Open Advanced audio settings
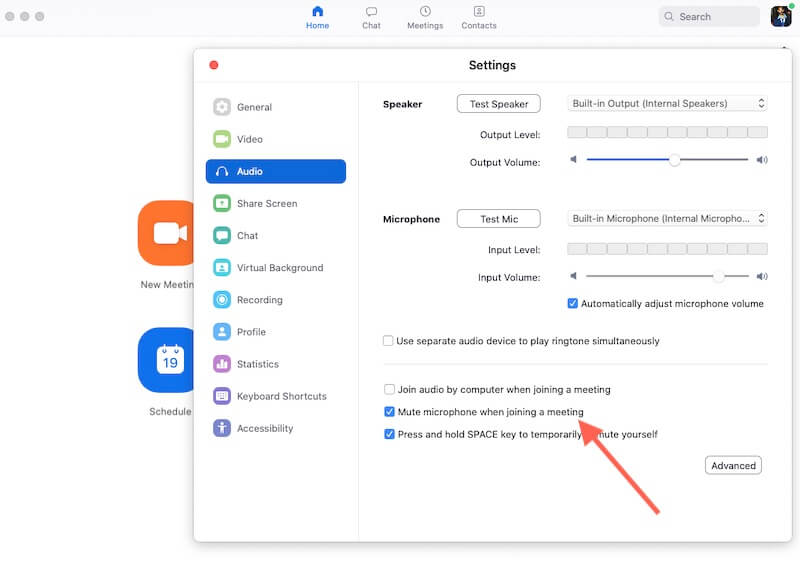800x570 pixels. tap(733, 465)
